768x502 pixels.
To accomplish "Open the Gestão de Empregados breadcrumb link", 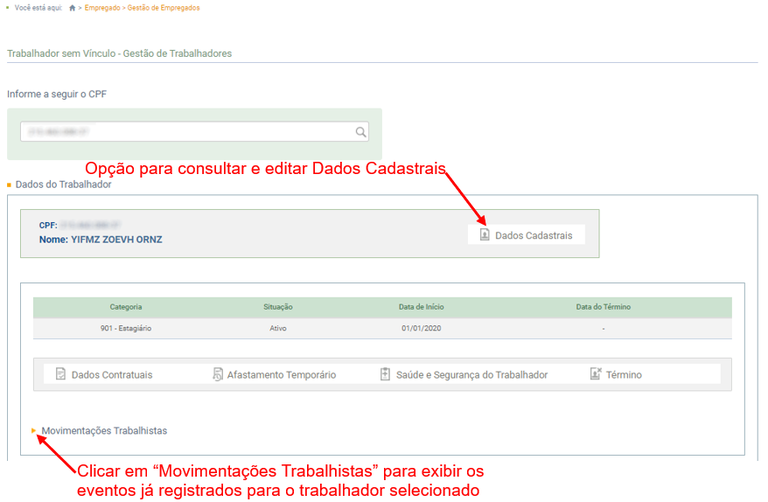I will (x=164, y=8).
